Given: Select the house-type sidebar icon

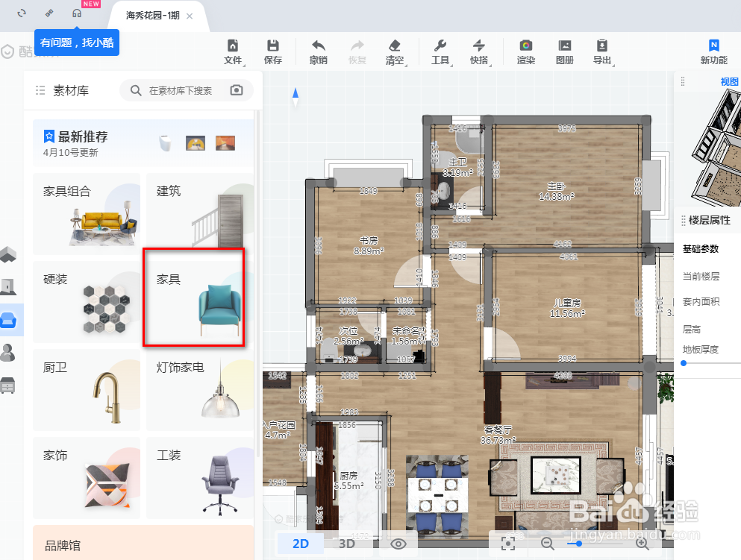Looking at the screenshot, I should click(x=8, y=254).
